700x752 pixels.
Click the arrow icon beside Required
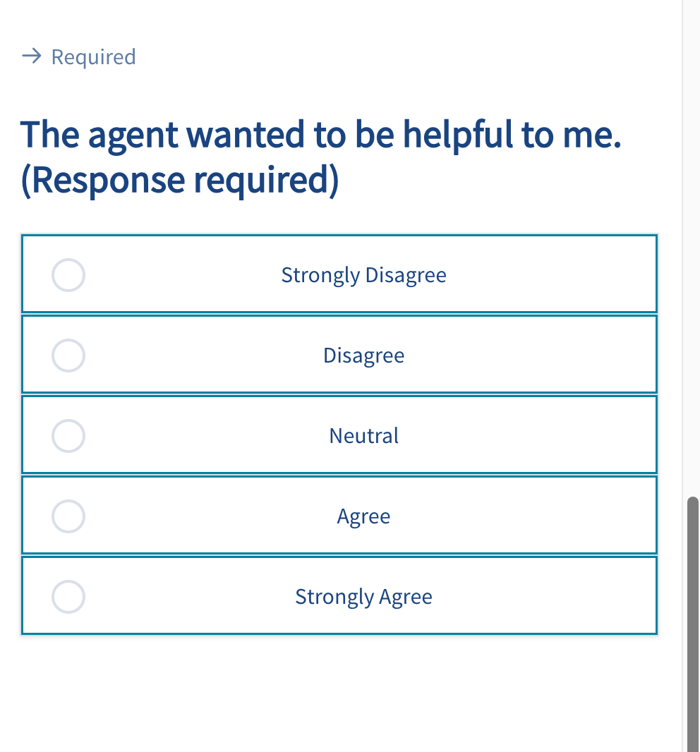point(32,56)
